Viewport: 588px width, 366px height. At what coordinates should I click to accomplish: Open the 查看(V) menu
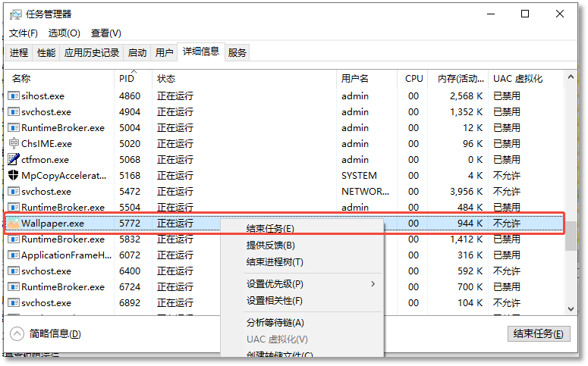click(x=105, y=33)
